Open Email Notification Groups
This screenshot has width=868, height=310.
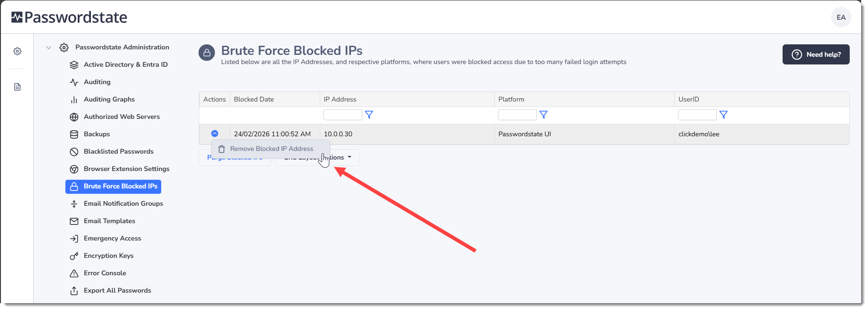tap(123, 203)
